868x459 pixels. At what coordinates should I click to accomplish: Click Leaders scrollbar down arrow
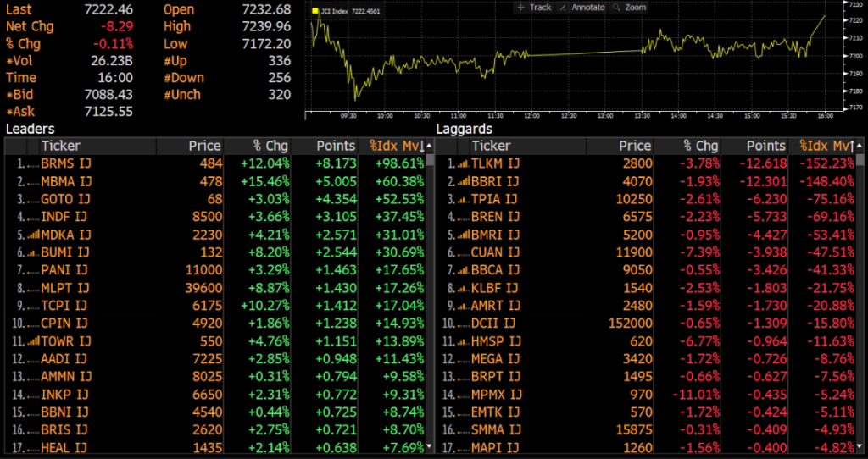[x=430, y=446]
